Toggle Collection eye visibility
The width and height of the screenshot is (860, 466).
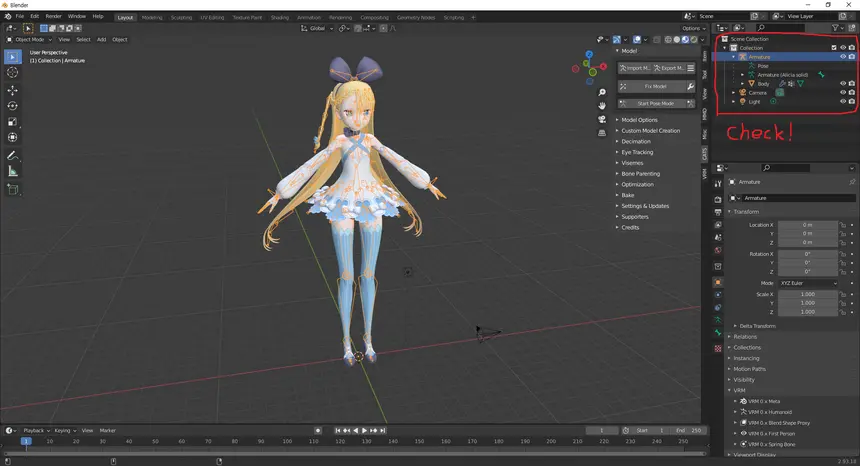pos(843,48)
